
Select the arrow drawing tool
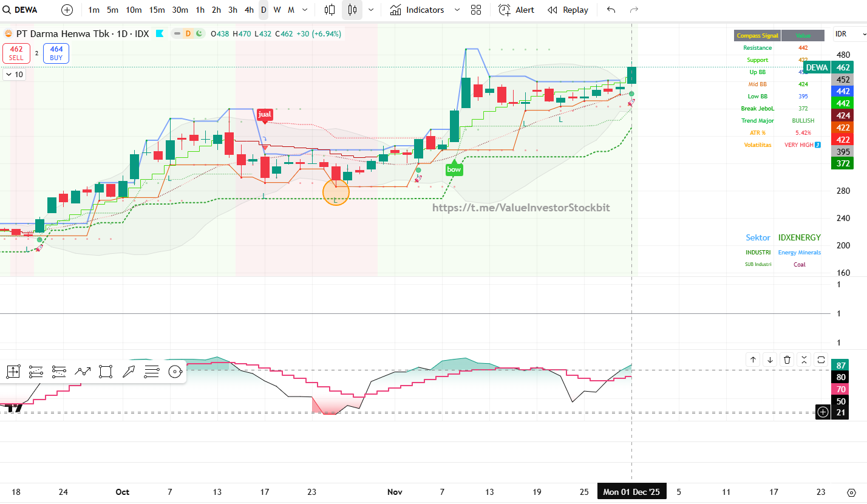(129, 372)
